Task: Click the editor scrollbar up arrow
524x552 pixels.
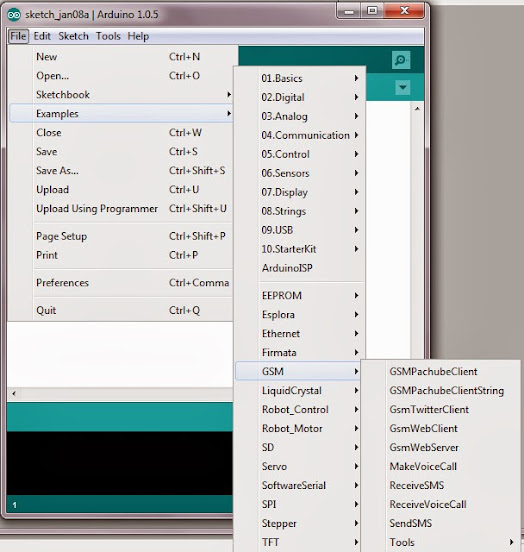Action: pyautogui.click(x=417, y=109)
